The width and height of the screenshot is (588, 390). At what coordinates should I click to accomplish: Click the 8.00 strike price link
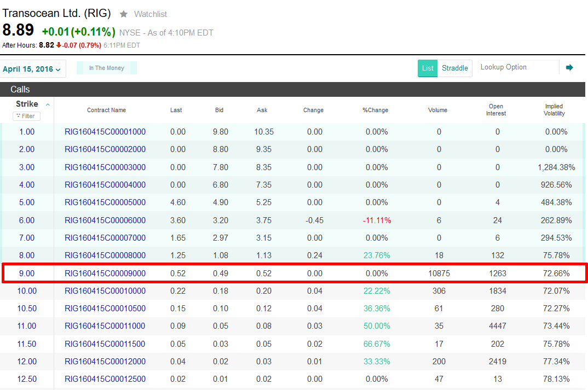click(x=27, y=255)
